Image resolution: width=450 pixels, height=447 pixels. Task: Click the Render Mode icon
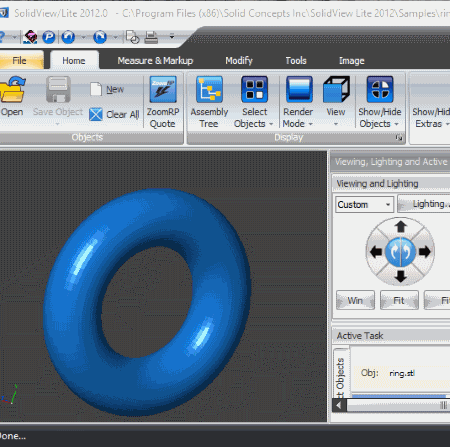pyautogui.click(x=299, y=89)
